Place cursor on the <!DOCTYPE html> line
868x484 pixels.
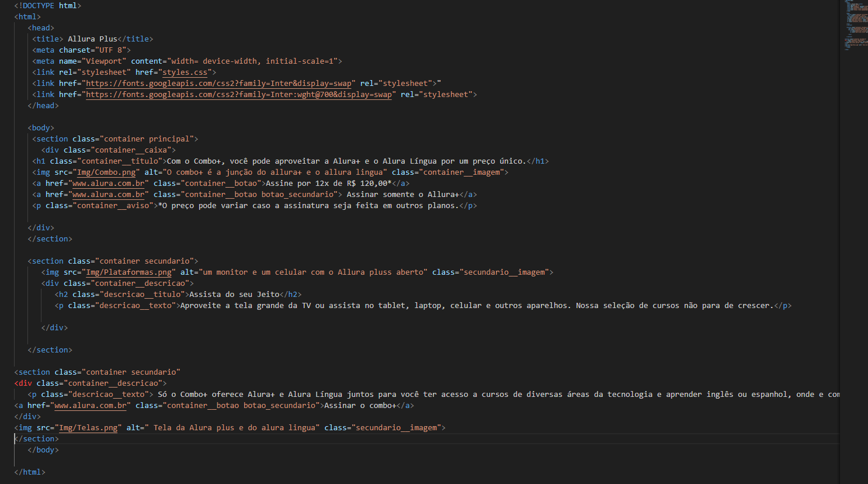[48, 6]
